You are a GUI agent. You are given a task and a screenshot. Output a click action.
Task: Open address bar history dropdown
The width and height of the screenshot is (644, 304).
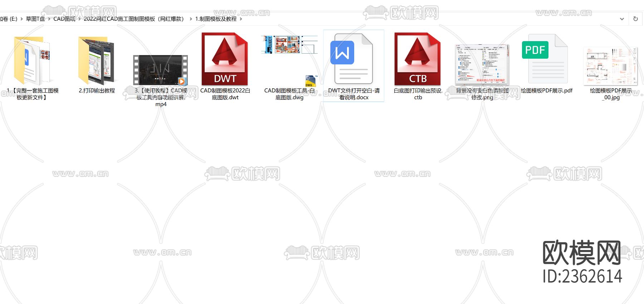point(622,19)
